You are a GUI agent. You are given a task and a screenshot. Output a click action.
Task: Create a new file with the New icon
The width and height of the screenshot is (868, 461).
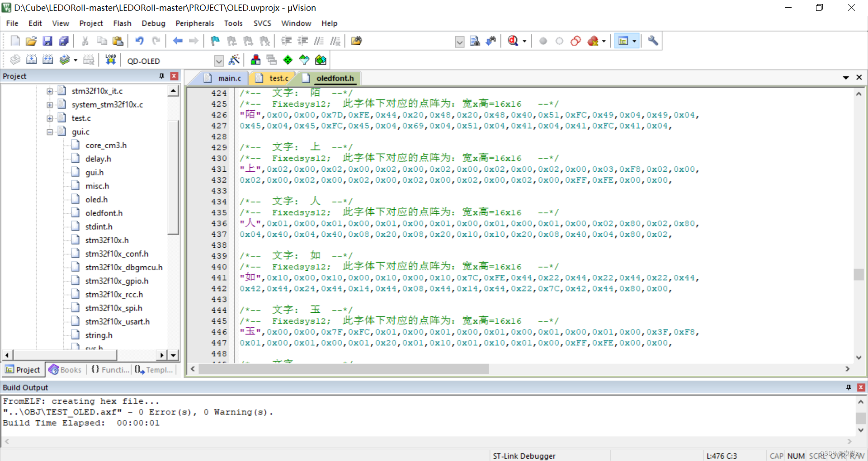coord(15,41)
